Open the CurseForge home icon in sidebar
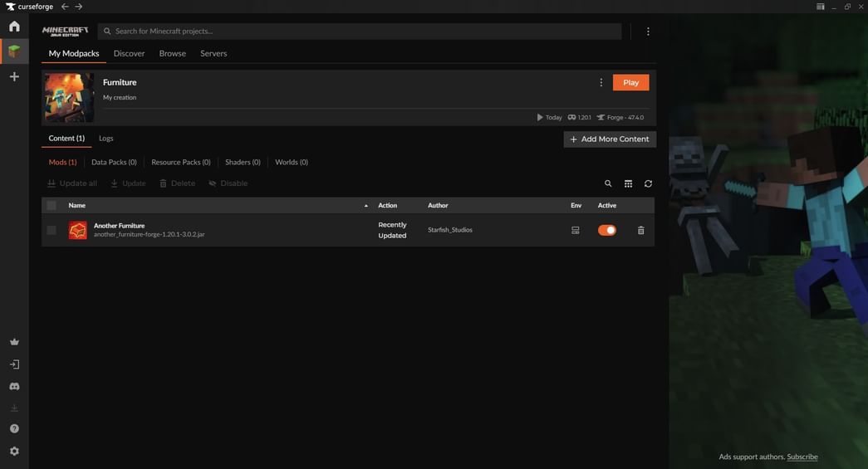Screen dimensions: 868x469 (14, 27)
